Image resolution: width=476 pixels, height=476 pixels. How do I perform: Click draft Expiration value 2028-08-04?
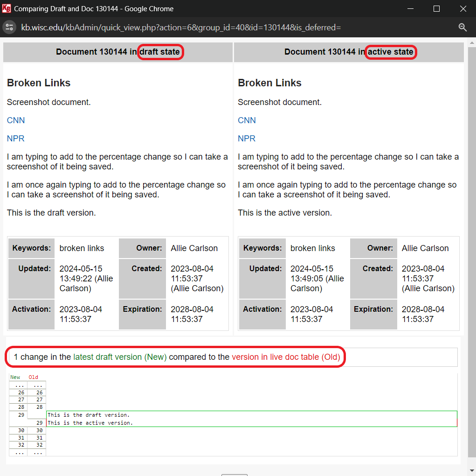click(192, 314)
